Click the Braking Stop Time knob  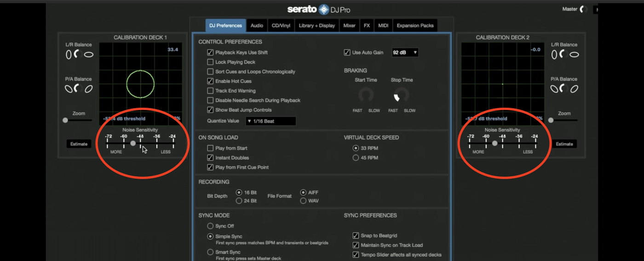tap(401, 95)
